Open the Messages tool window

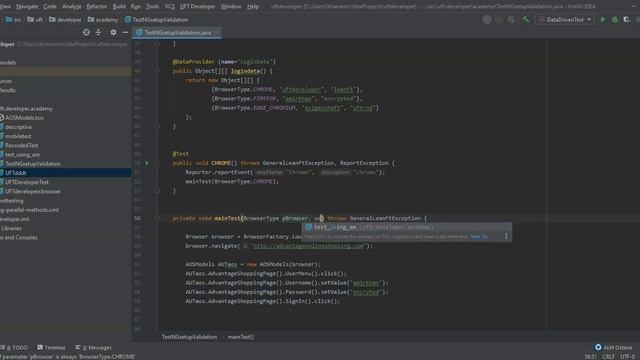(x=93, y=348)
